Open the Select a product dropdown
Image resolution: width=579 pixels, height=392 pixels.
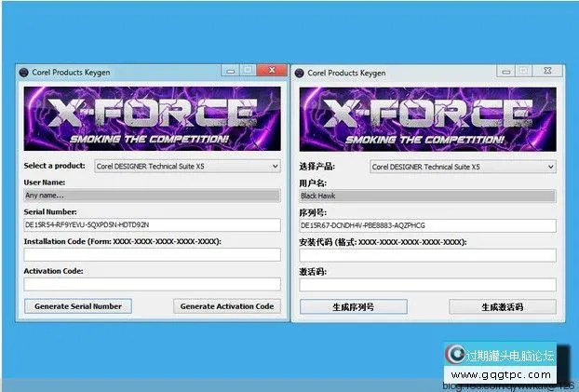point(187,167)
